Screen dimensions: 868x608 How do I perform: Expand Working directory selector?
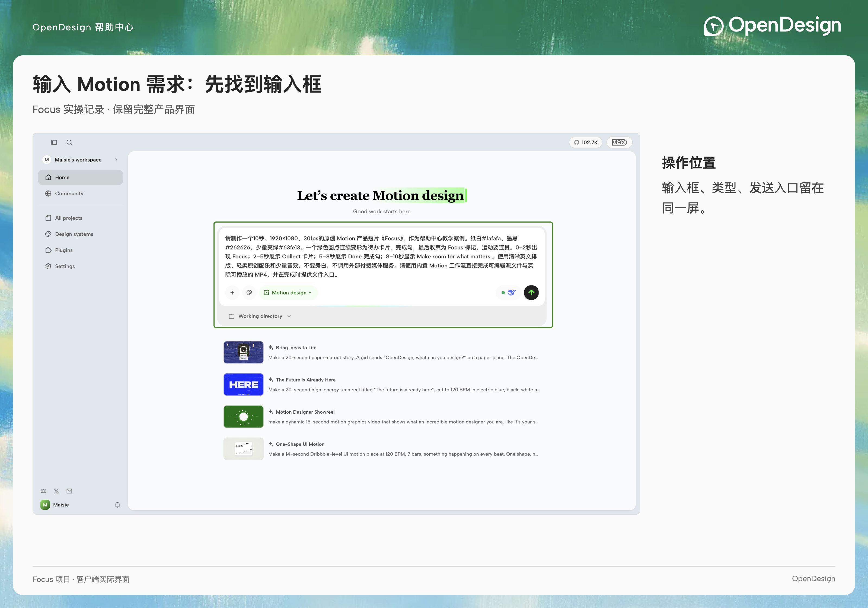click(260, 316)
